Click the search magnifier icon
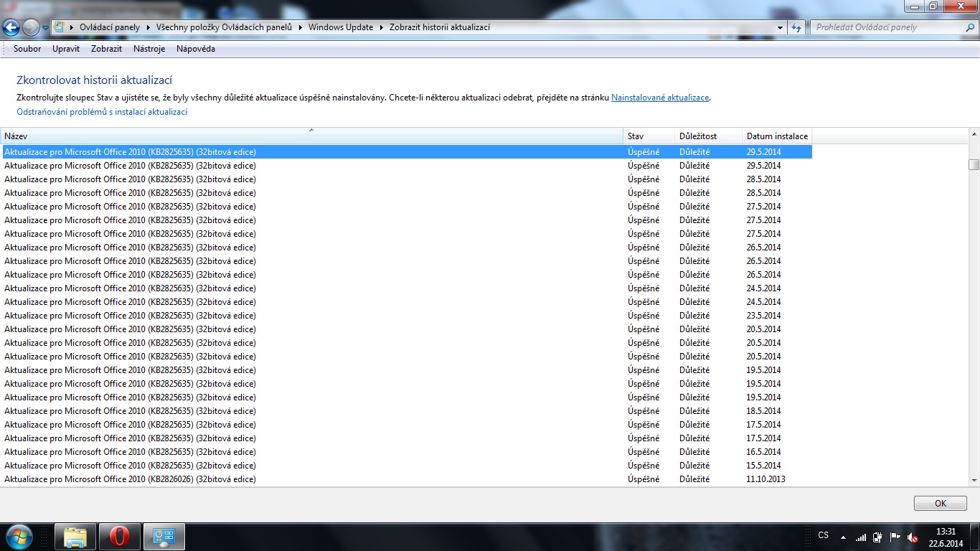The width and height of the screenshot is (980, 551). point(969,27)
